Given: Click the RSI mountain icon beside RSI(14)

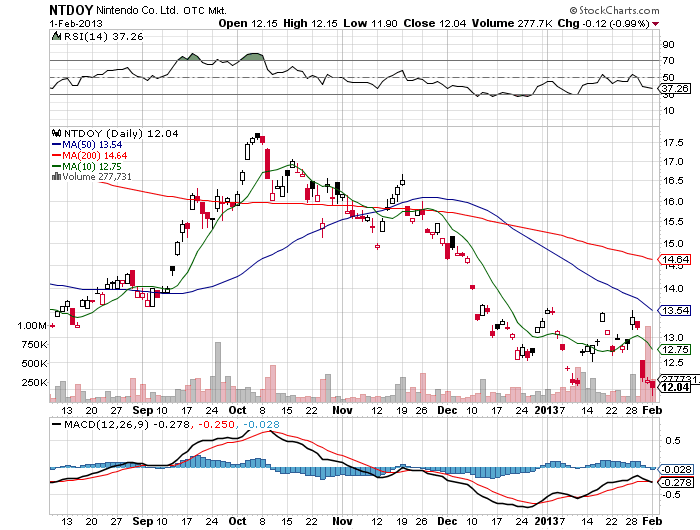Looking at the screenshot, I should point(56,36).
